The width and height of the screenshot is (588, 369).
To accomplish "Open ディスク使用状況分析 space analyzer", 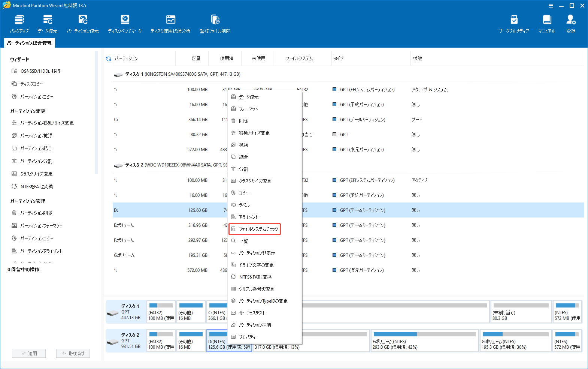I will coord(170,24).
